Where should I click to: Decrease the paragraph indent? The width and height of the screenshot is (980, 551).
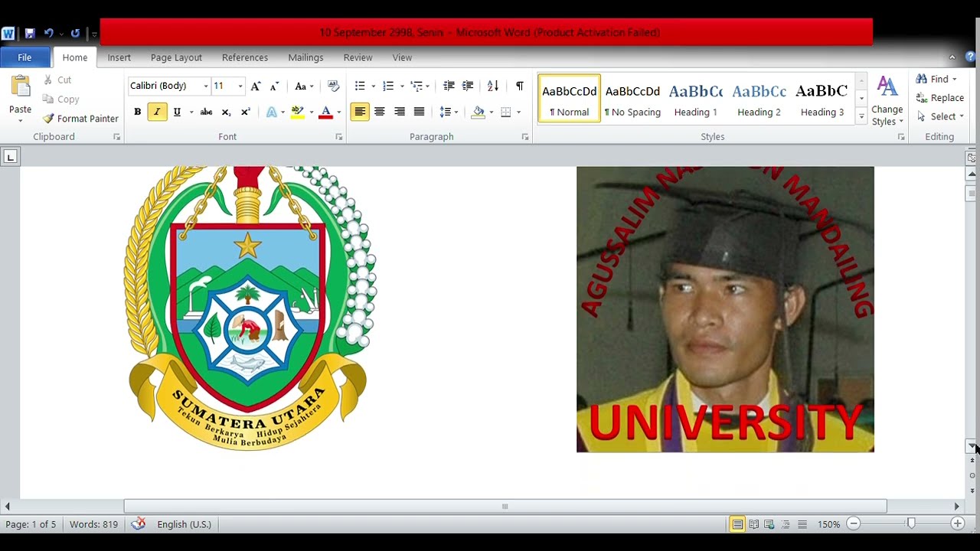coord(449,86)
